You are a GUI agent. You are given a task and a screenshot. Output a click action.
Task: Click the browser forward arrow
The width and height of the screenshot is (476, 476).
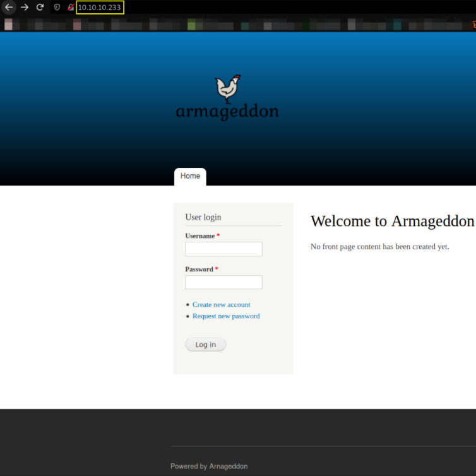coord(25,8)
